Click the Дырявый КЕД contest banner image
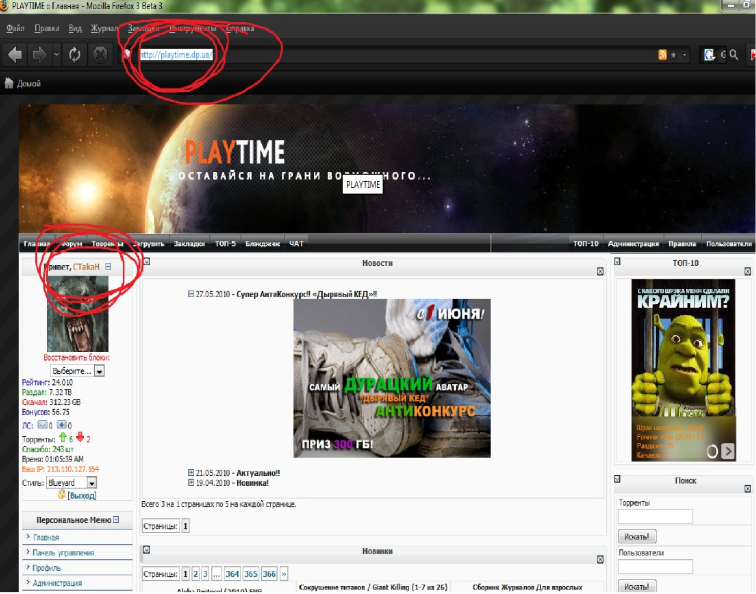756x594 pixels. tap(392, 378)
